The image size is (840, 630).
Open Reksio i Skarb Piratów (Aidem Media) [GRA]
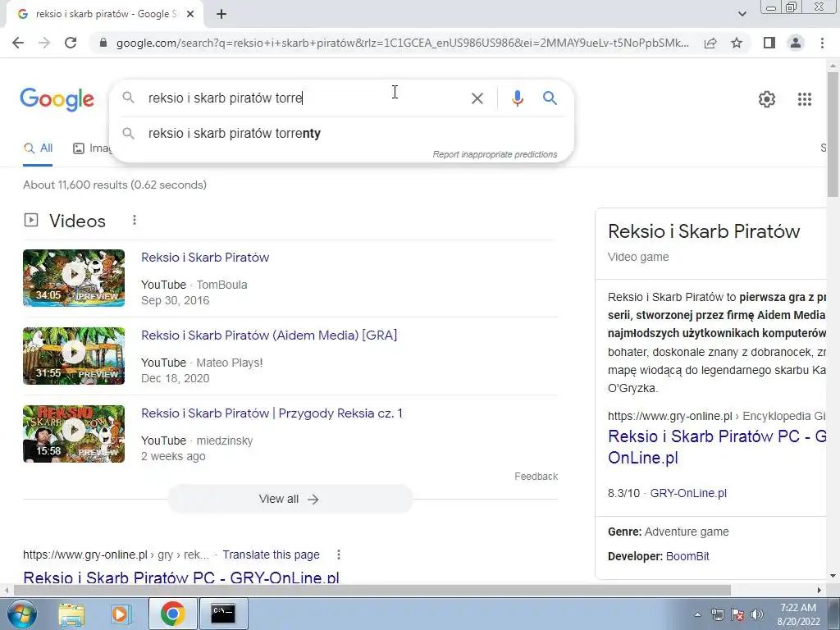(x=269, y=336)
